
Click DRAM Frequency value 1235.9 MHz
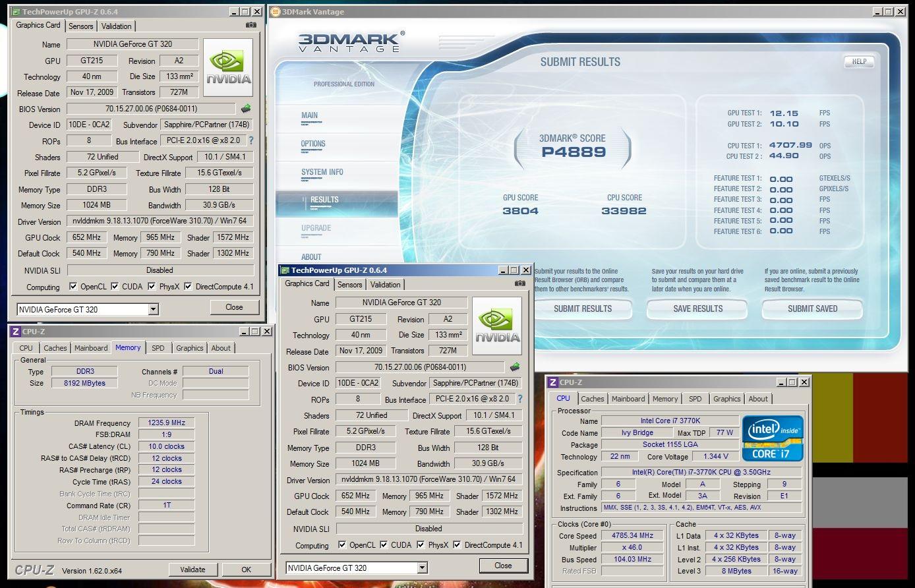pos(167,423)
